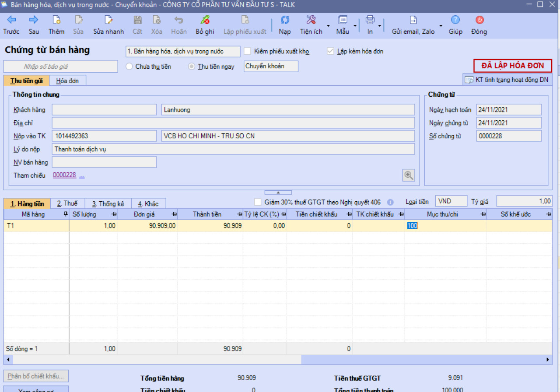The width and height of the screenshot is (560, 392).
Task: Click the Sửa edit icon
Action: (x=78, y=20)
